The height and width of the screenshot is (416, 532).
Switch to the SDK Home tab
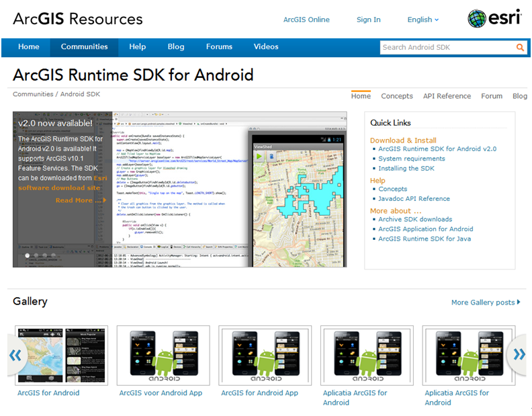coord(361,96)
